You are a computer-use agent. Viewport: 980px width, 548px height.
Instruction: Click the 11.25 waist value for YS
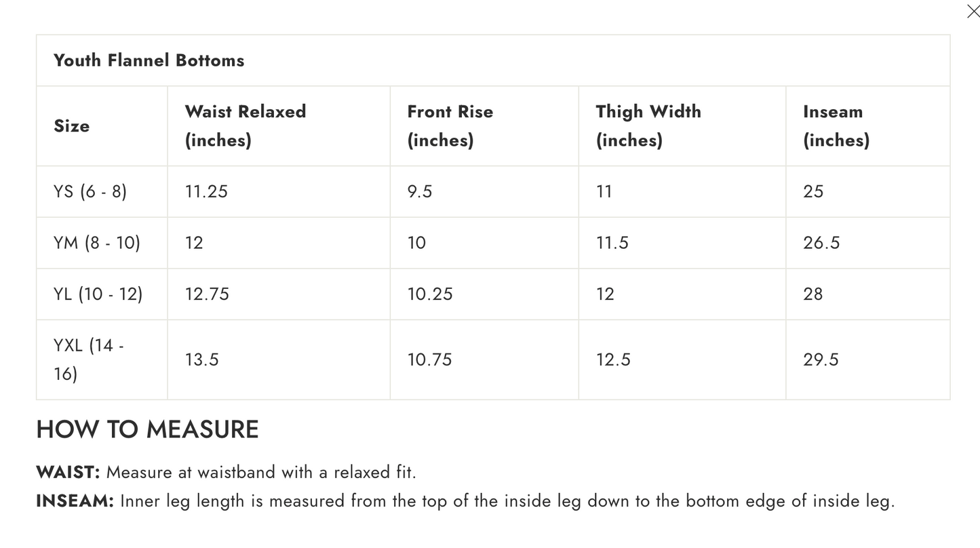point(206,192)
